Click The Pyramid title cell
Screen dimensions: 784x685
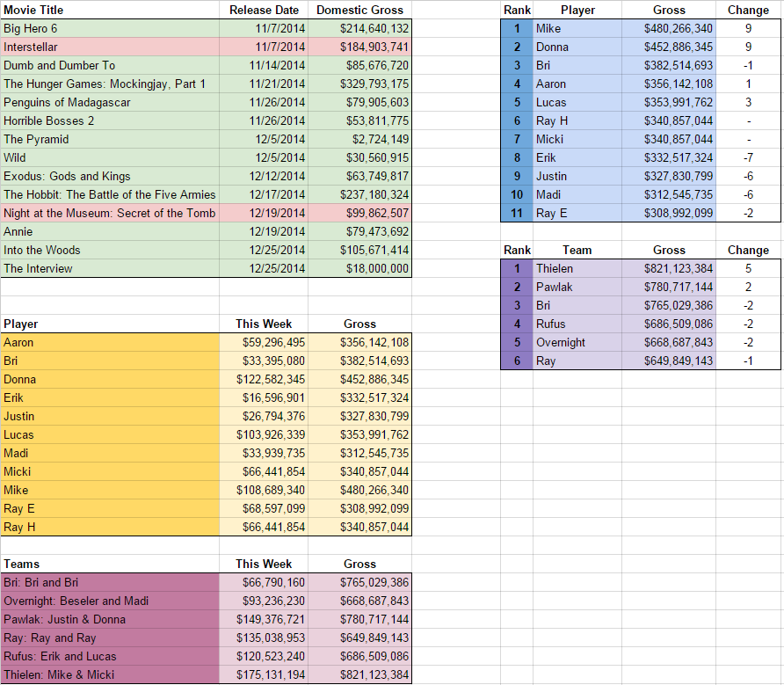coord(110,140)
